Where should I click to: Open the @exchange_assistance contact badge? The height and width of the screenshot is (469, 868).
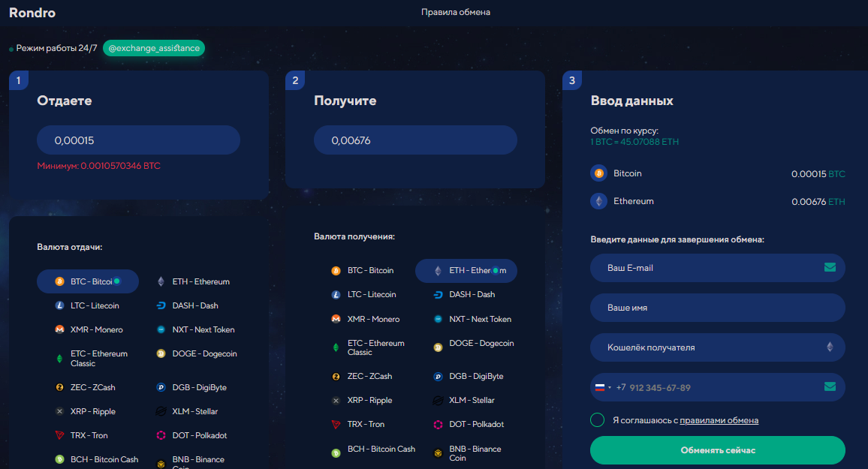tap(154, 48)
